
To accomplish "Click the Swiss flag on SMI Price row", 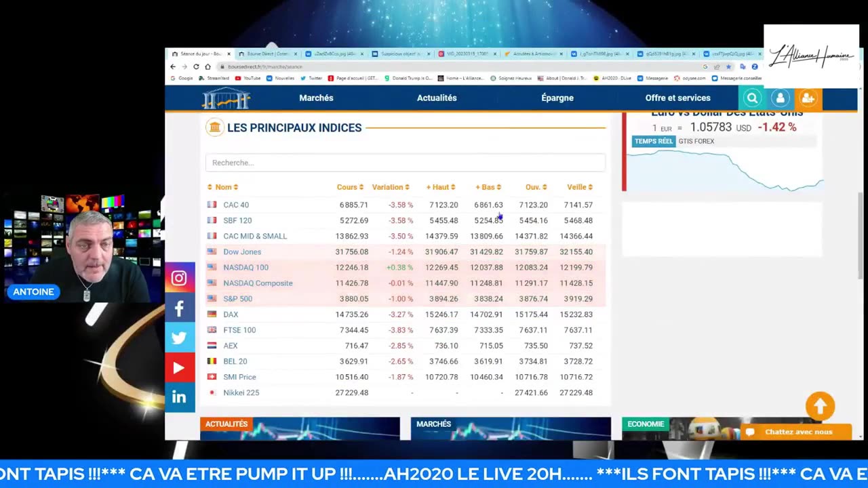I will [x=212, y=377].
